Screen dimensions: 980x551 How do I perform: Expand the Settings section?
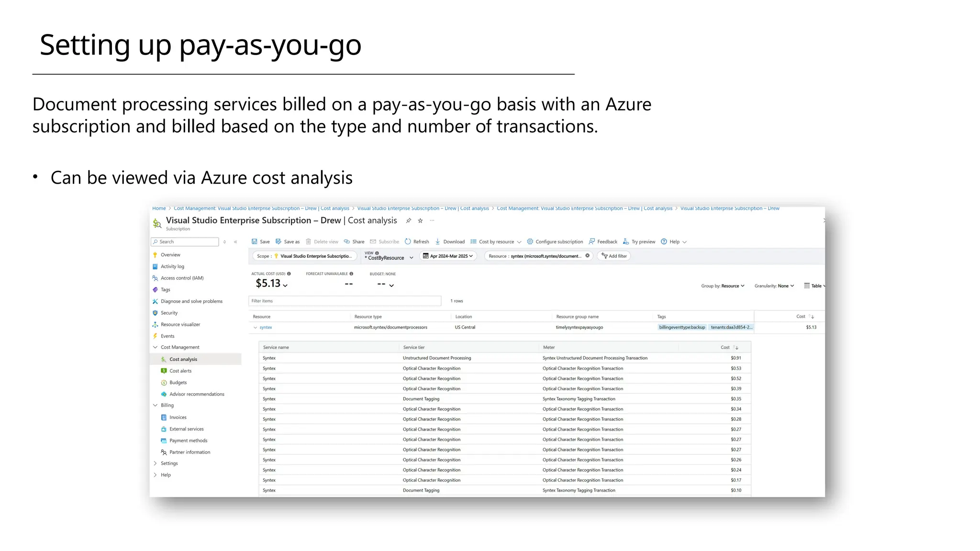click(x=155, y=463)
